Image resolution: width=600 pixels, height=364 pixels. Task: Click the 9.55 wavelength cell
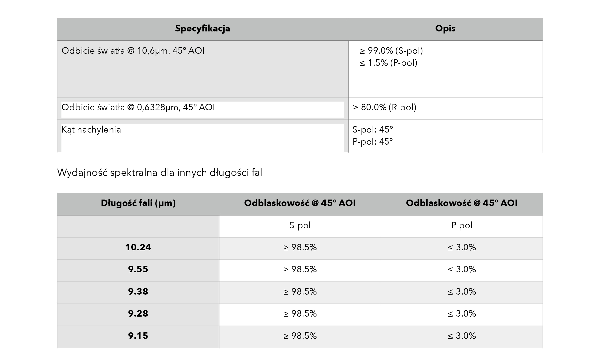click(138, 270)
